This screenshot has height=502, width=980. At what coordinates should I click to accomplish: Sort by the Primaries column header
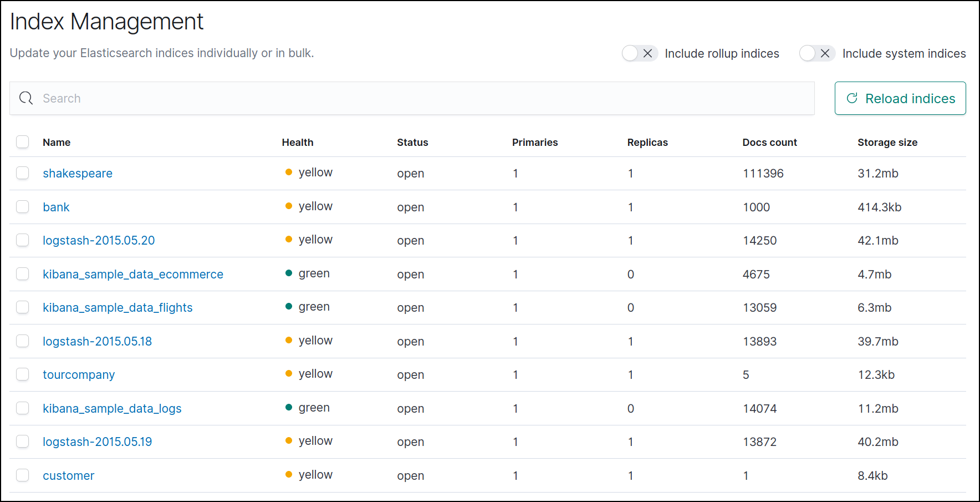pos(535,143)
